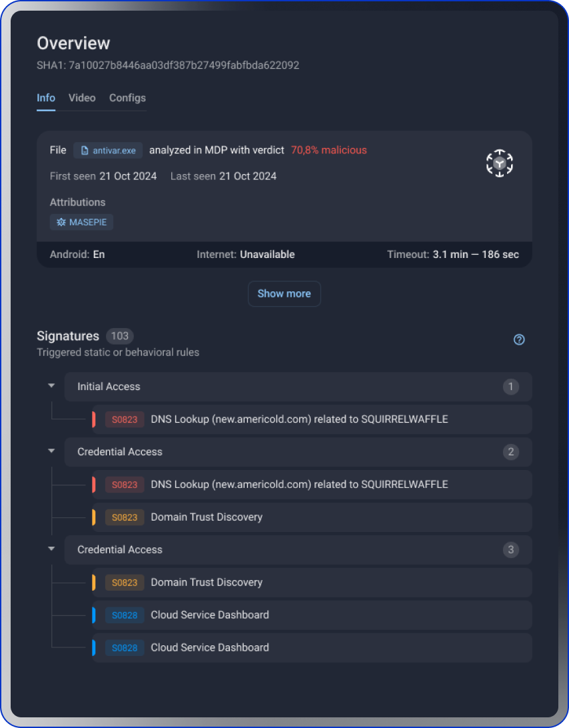569x728 pixels.
Task: Click the blue severity bar on Cloud Service Dashboard
Action: (x=95, y=615)
